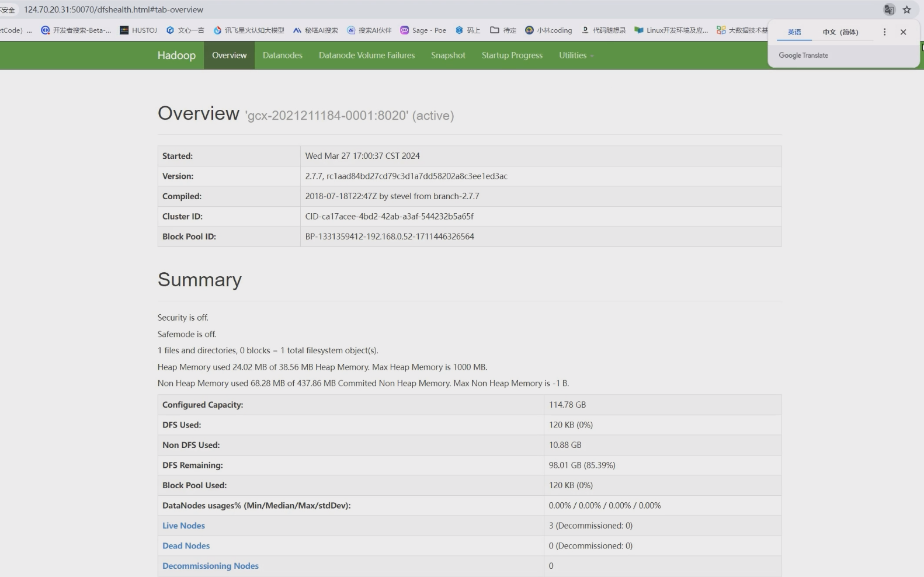Close the Google Translate popup
Viewport: 924px width, 577px height.
(903, 32)
